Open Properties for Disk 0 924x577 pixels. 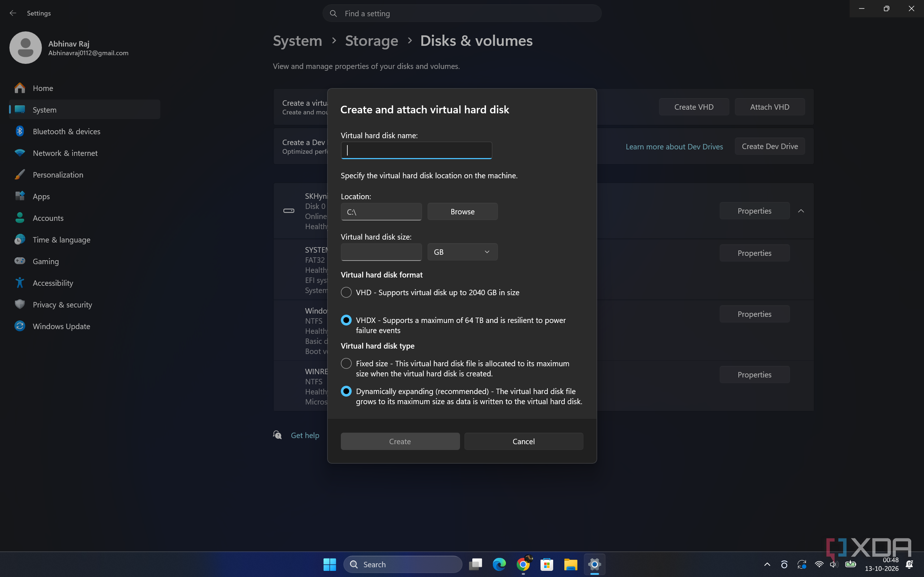click(x=754, y=211)
